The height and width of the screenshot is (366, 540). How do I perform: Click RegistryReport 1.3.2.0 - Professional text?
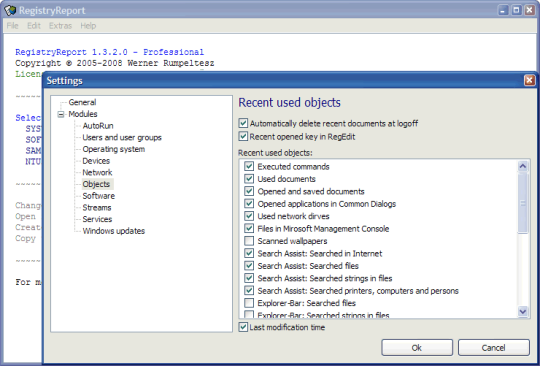[110, 52]
